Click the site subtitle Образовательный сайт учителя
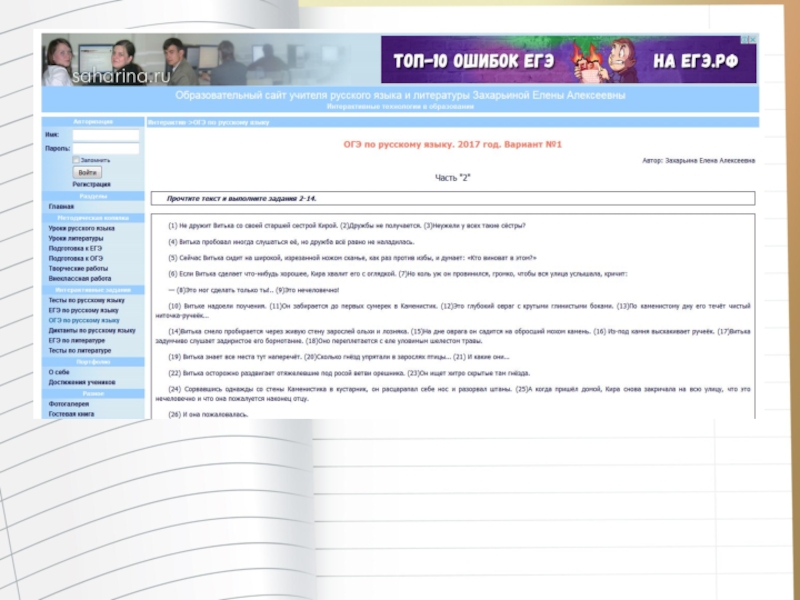The width and height of the screenshot is (800, 600). [x=400, y=95]
